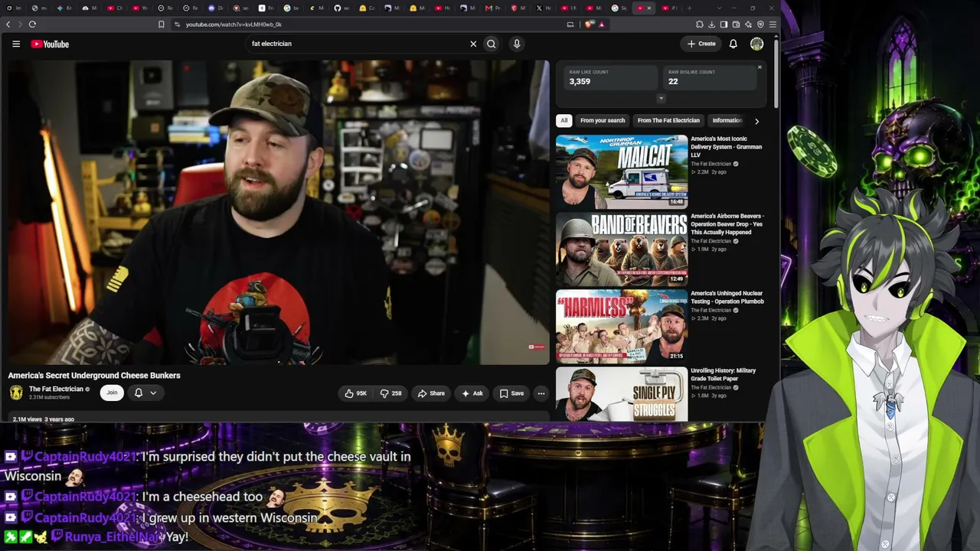This screenshot has width=980, height=551.
Task: Click the video player to pause
Action: pos(279,213)
